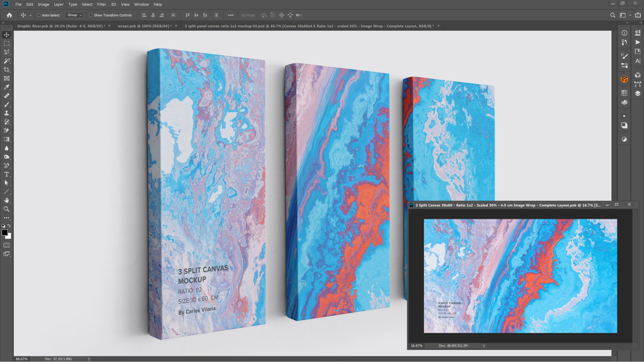644x362 pixels.
Task: Enable the Auto-Select checkbox
Action: pyautogui.click(x=39, y=15)
